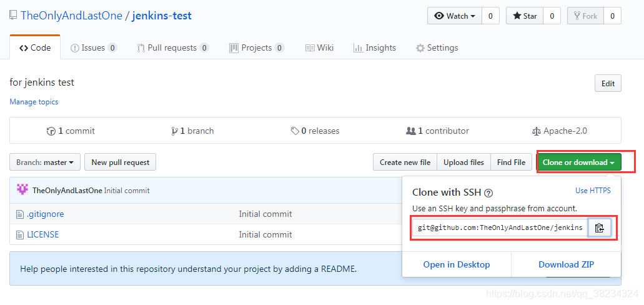View the 0 releases page
The width and height of the screenshot is (644, 305).
(315, 131)
